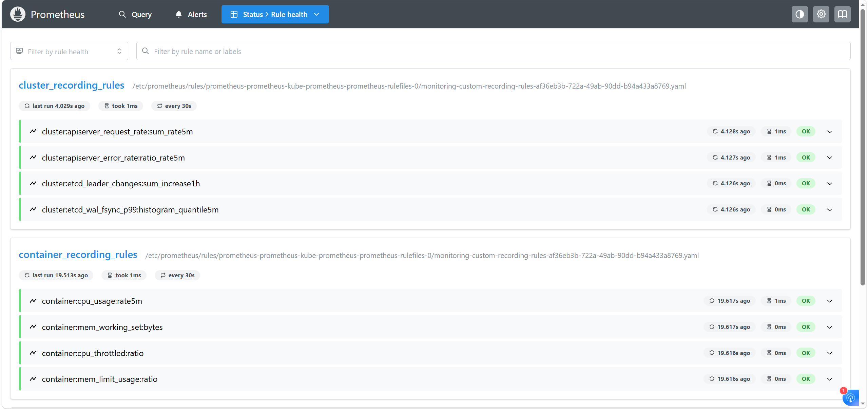Viewport: 868px width, 409px height.
Task: Expand cluster:apiserver_error_rate:ratio_rate5m rule details
Action: (x=830, y=157)
